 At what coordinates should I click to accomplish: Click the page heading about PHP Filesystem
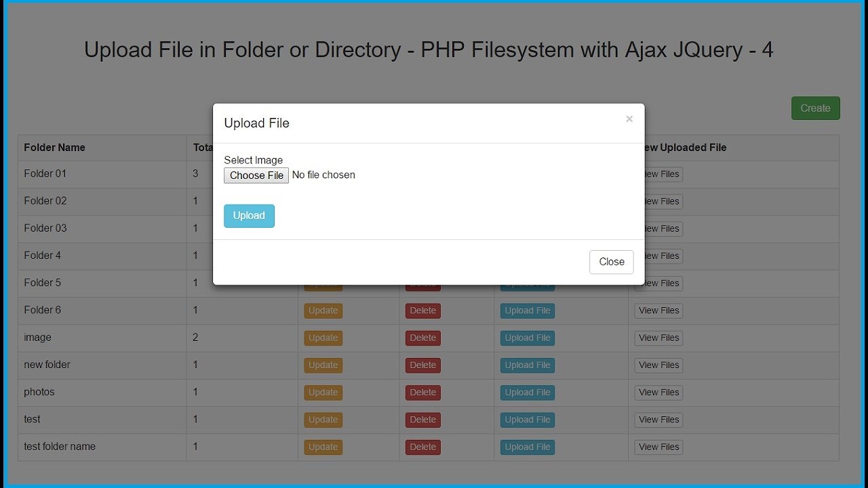(x=429, y=50)
